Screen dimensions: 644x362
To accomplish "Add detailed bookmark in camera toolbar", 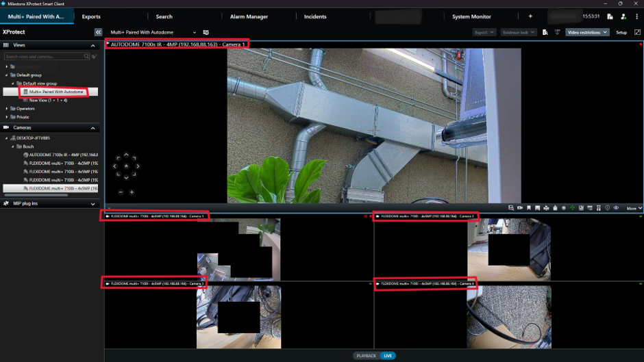I will 537,208.
